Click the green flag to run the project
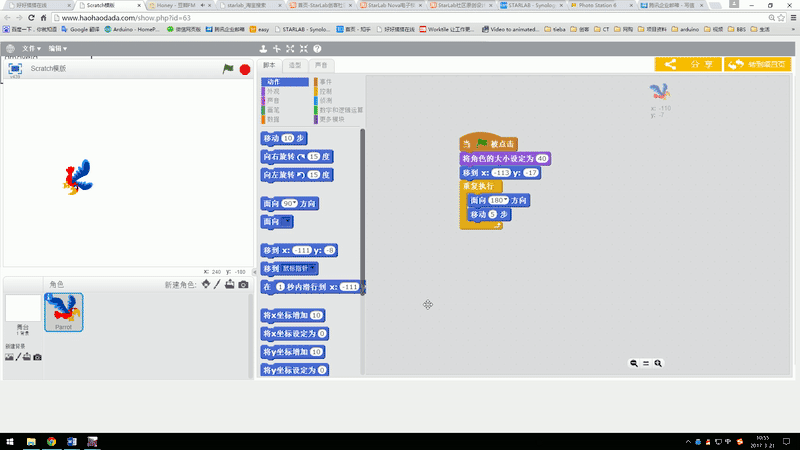This screenshot has height=450, width=800. (x=228, y=69)
